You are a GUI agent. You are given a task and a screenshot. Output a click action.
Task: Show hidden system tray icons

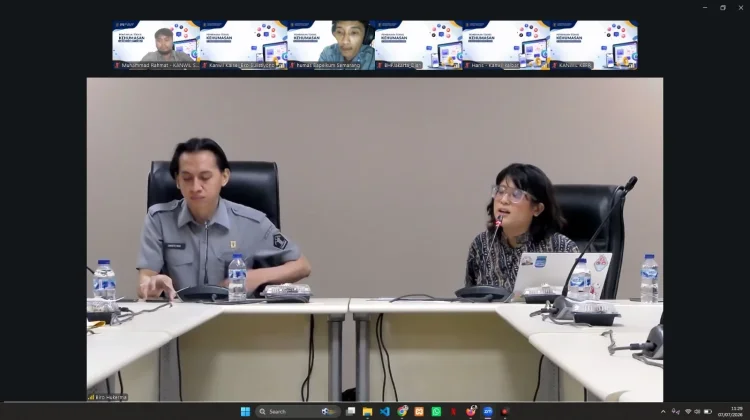(x=663, y=412)
